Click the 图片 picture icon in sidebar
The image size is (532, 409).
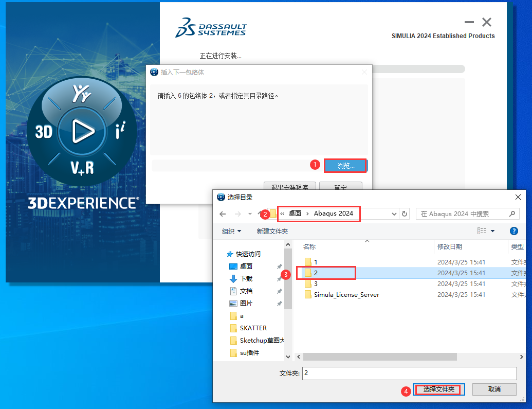pyautogui.click(x=233, y=304)
